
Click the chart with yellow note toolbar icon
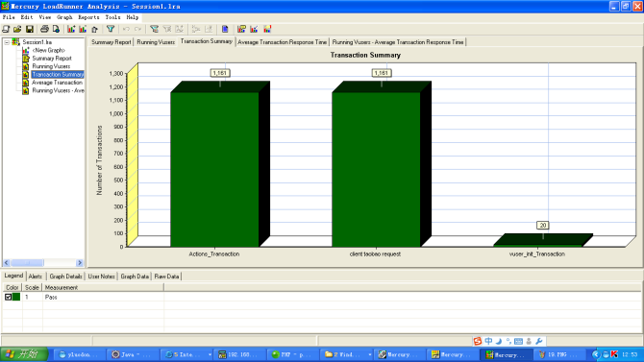[241, 29]
